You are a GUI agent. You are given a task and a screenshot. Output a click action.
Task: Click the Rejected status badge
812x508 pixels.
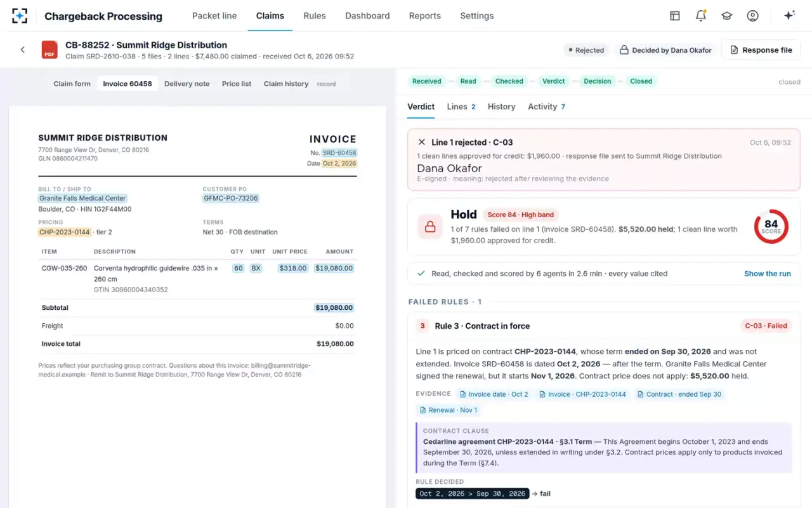[586, 50]
